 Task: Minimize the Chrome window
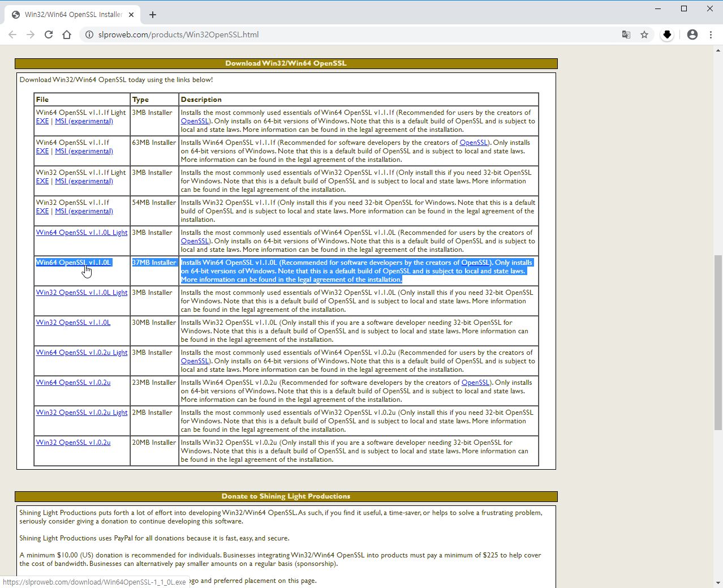pyautogui.click(x=658, y=8)
